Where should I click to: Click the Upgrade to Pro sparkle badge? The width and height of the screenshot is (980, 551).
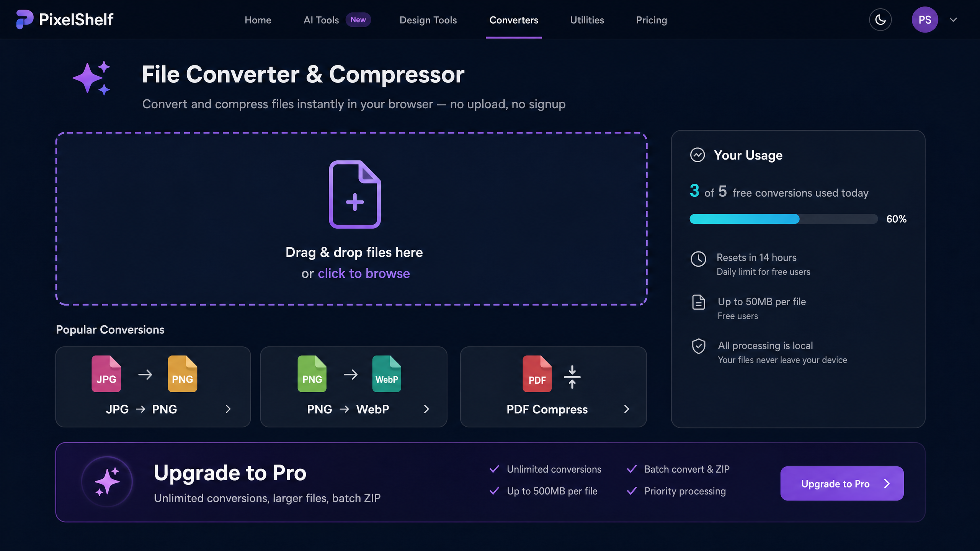click(x=107, y=482)
